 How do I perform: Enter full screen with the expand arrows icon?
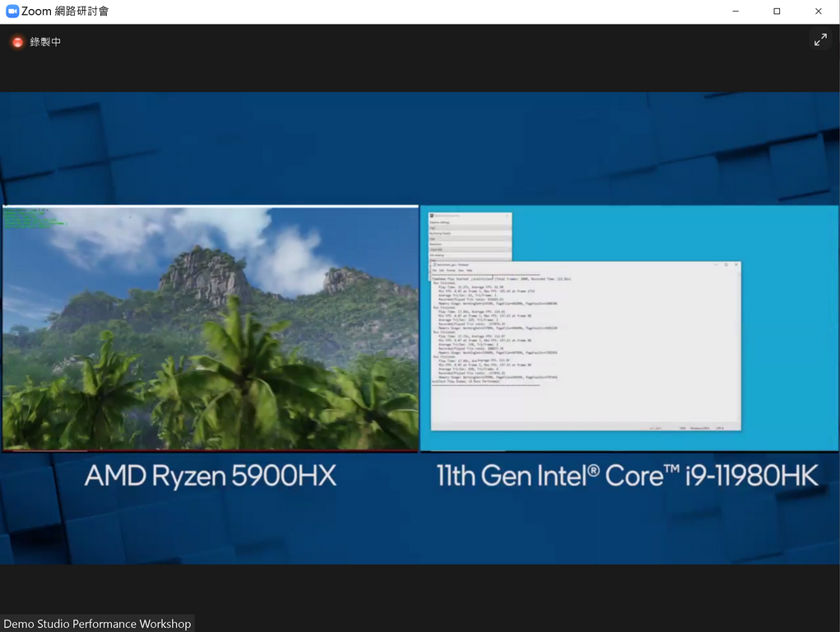pyautogui.click(x=820, y=40)
